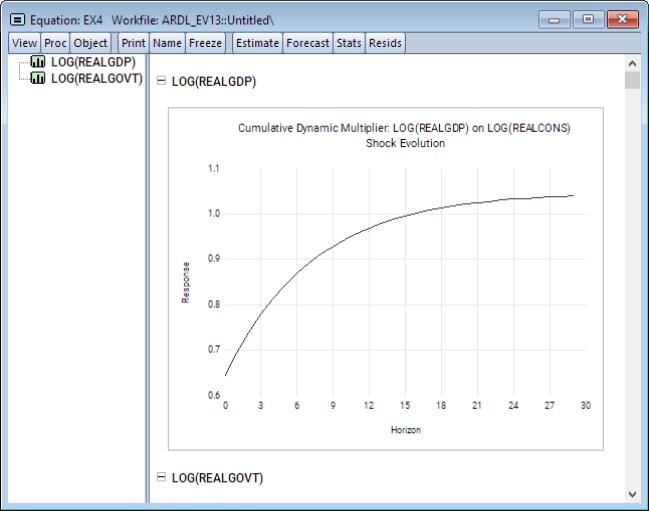Image resolution: width=649 pixels, height=511 pixels.
Task: Click the Print button
Action: tap(134, 43)
